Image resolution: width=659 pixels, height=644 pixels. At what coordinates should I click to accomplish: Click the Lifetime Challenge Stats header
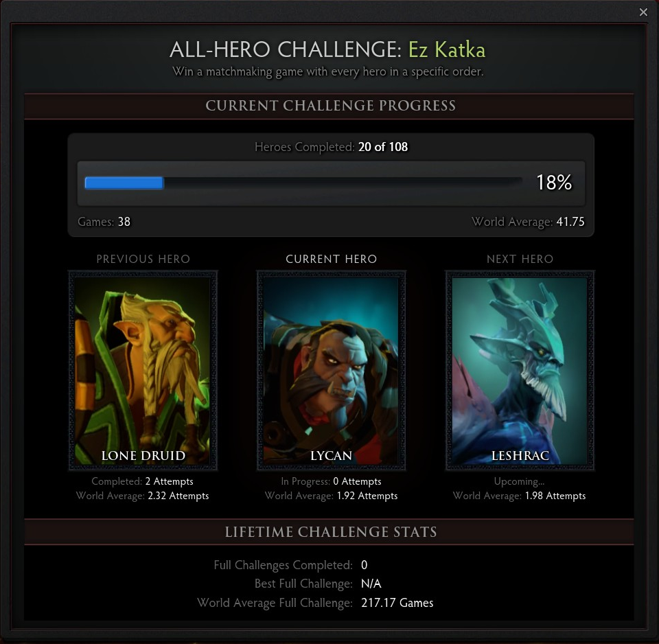click(x=329, y=532)
